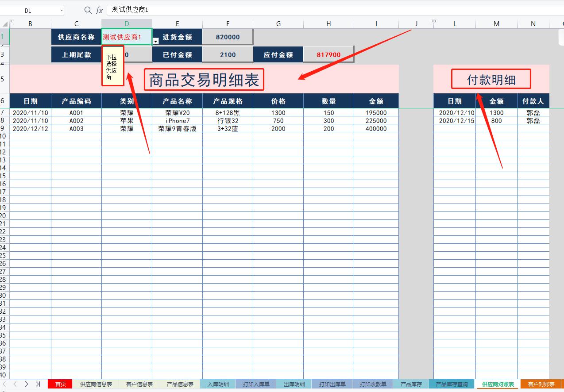Image resolution: width=564 pixels, height=392 pixels.
Task: Unhide hidden column K between J and L
Action: 434,21
